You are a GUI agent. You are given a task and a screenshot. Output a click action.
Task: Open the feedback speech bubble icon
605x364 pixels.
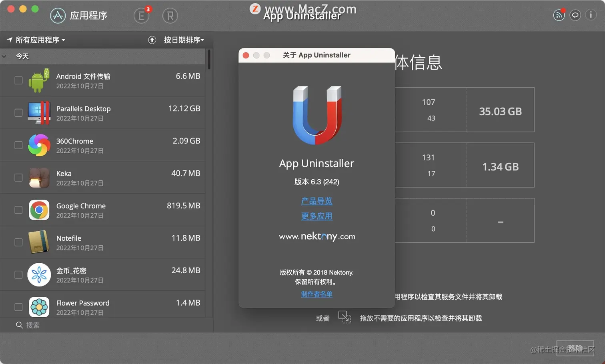coord(575,15)
